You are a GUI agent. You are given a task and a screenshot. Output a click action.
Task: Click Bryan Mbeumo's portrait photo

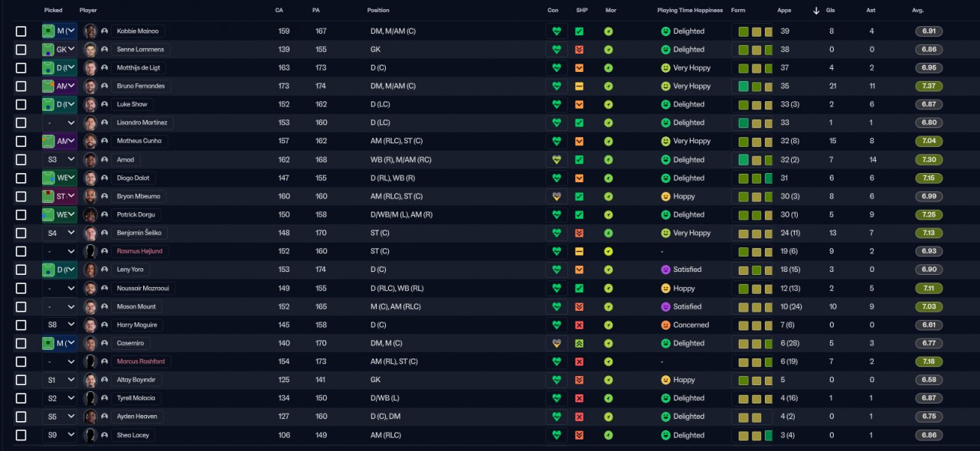point(90,196)
